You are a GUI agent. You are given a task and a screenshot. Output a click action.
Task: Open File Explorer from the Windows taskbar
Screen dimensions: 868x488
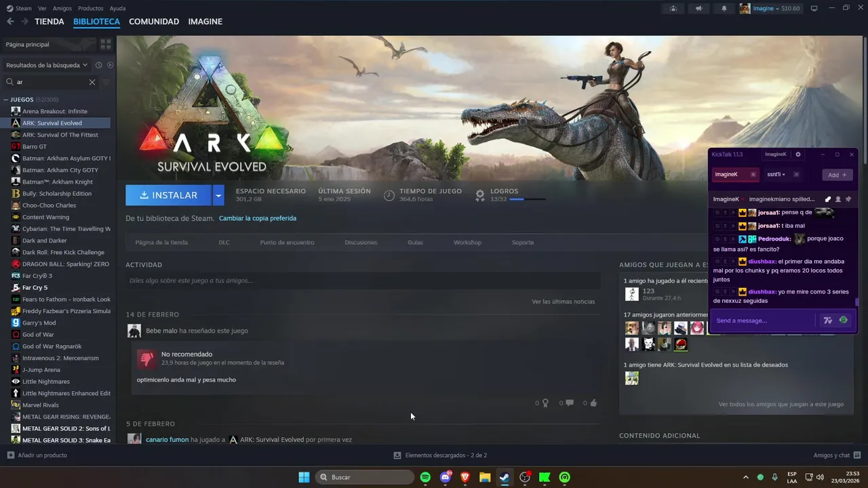coord(485,477)
